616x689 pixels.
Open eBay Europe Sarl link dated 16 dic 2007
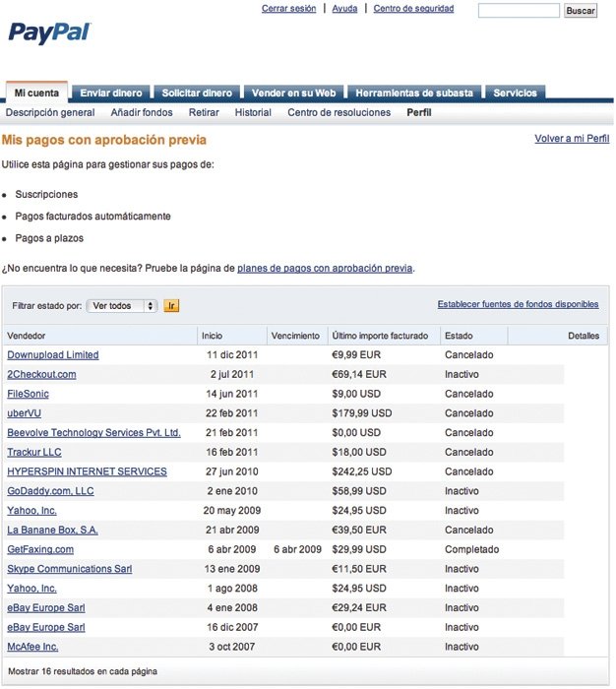(45, 627)
